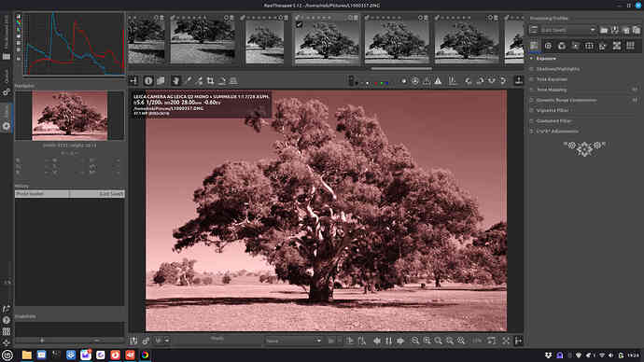The height and width of the screenshot is (362, 644).
Task: Open the Dropbox tray icon
Action: click(548, 355)
